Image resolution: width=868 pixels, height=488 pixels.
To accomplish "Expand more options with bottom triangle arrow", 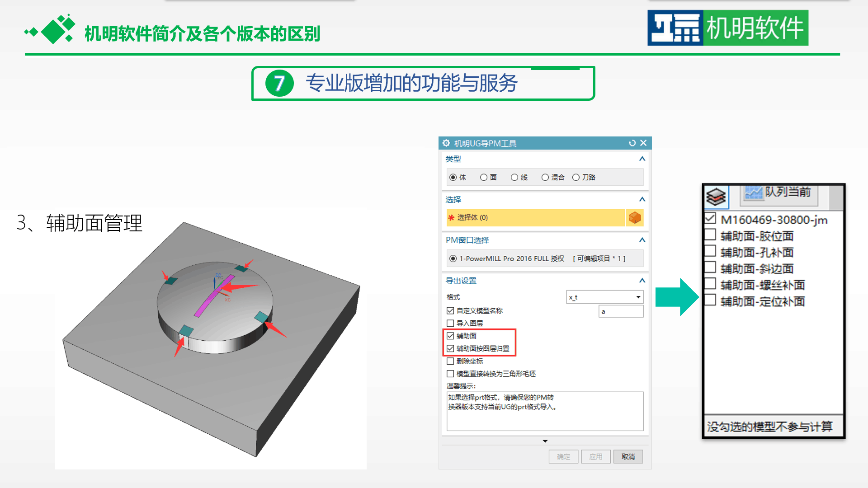I will pyautogui.click(x=545, y=441).
